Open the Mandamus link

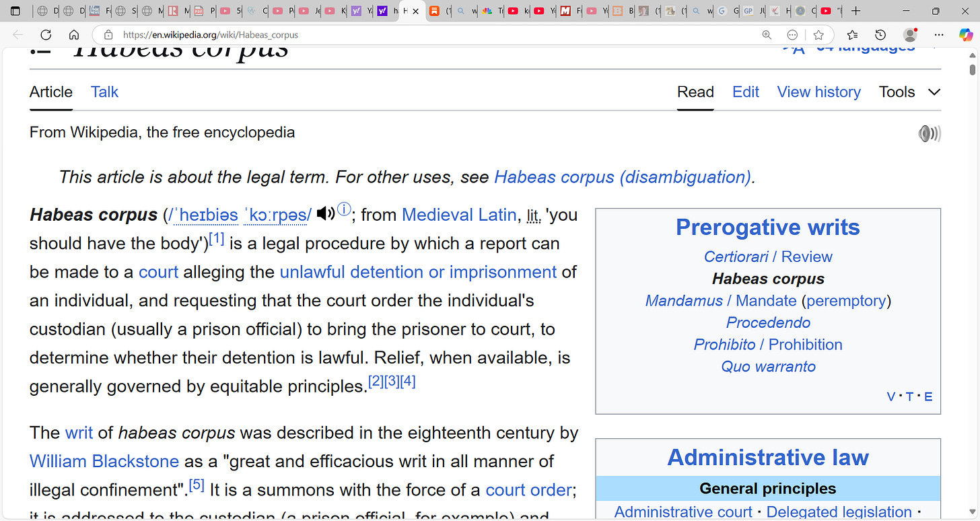[x=684, y=300]
